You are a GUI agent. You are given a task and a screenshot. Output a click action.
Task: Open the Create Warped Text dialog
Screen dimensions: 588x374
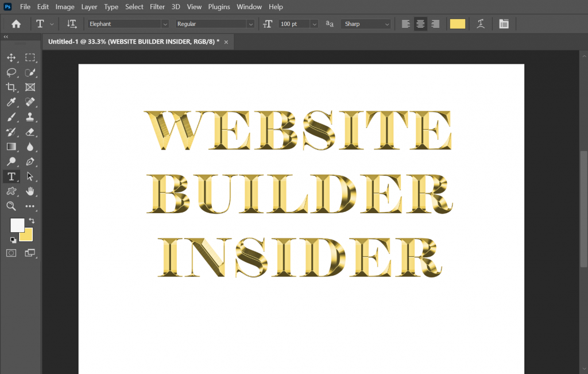481,24
